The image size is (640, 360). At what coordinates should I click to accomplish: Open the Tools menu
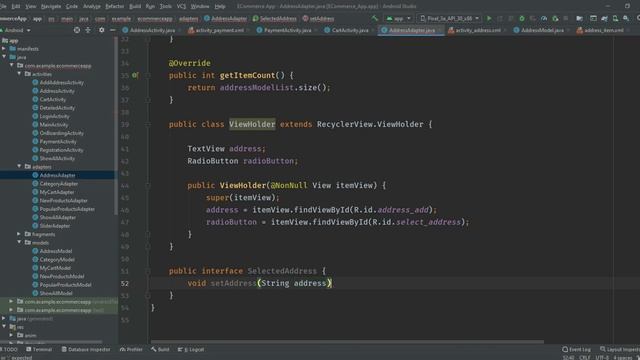click(x=166, y=6)
